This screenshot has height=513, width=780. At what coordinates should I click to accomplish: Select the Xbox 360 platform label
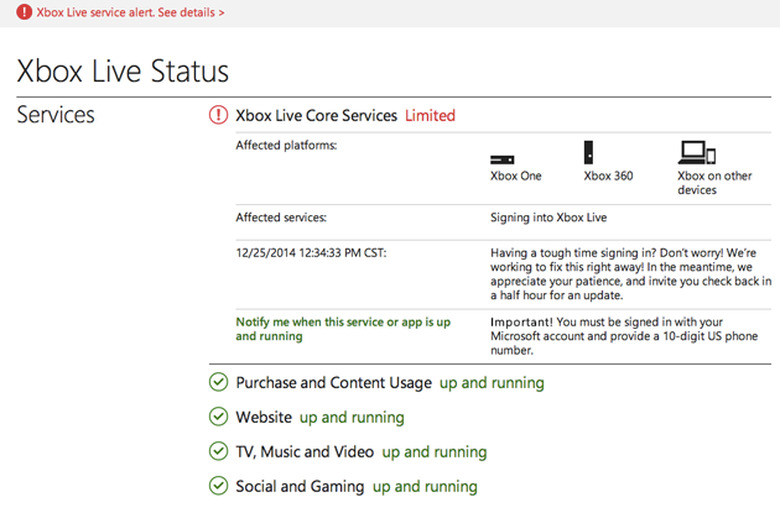[x=608, y=176]
